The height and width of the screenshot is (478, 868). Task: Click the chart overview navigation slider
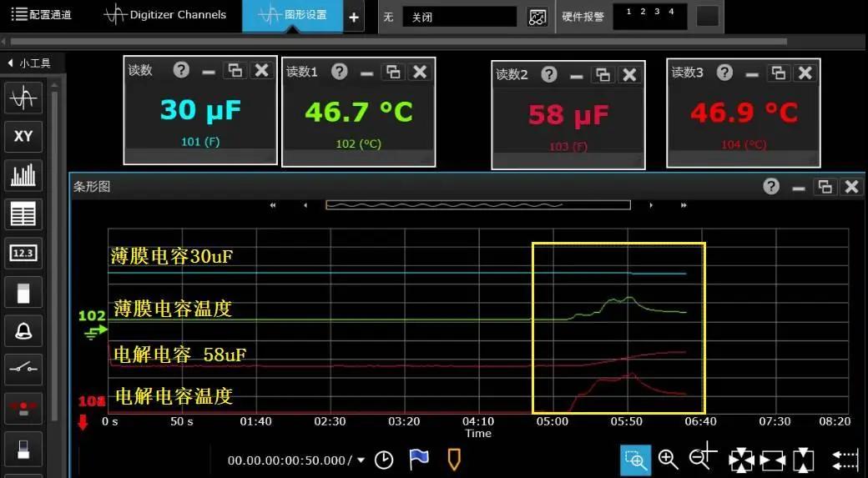[478, 205]
